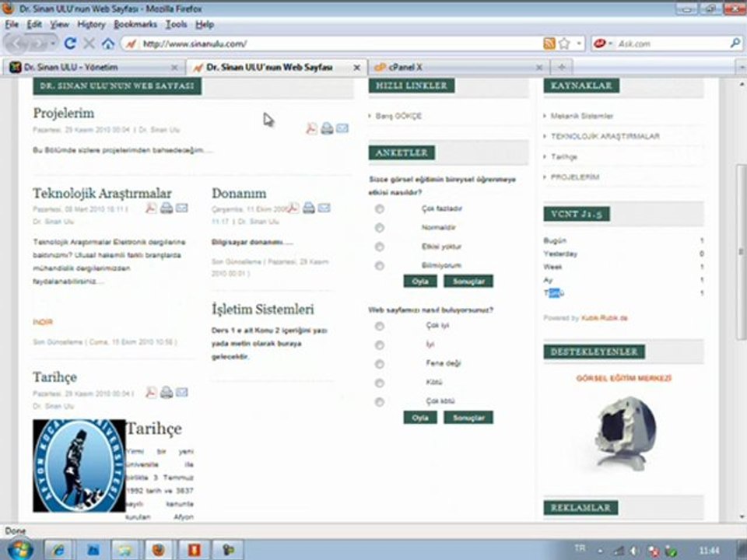Image resolution: width=747 pixels, height=560 pixels.
Task: Open the volume icon in system tray
Action: coord(634,551)
